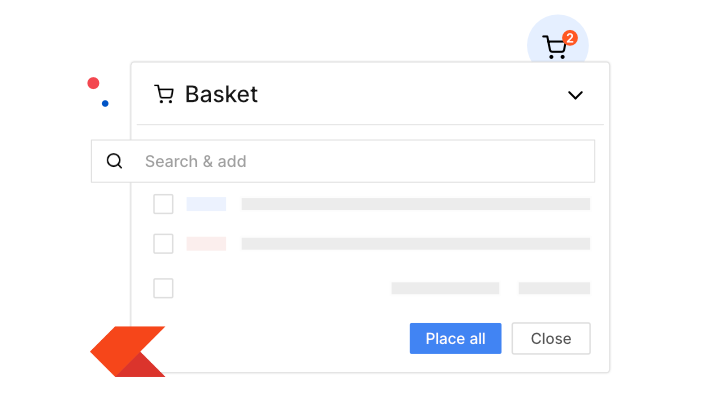The image size is (701, 401).
Task: Click the red dot decoration
Action: coord(93,84)
